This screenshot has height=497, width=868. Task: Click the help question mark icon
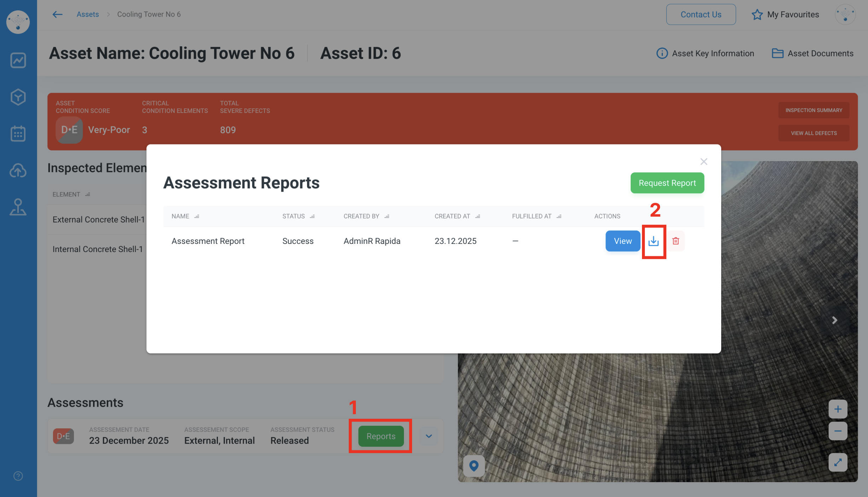(18, 476)
